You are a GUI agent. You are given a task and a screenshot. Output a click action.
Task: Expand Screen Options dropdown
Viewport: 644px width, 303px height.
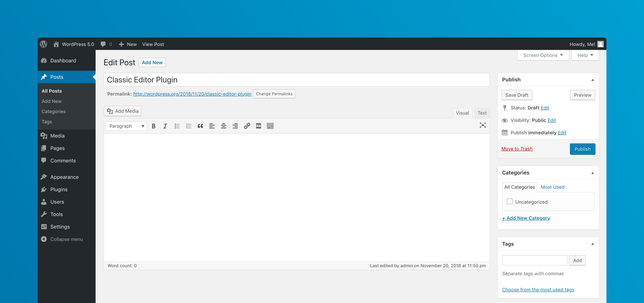tap(543, 55)
